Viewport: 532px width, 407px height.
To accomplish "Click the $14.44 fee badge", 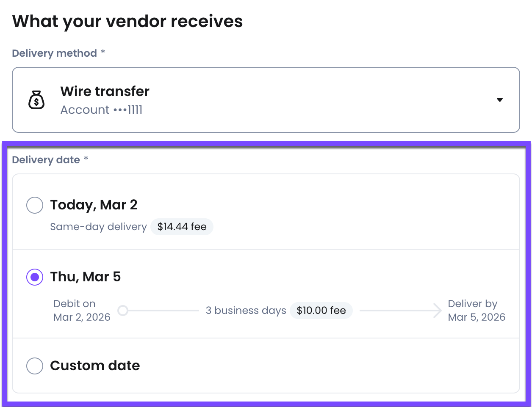I will (x=182, y=227).
